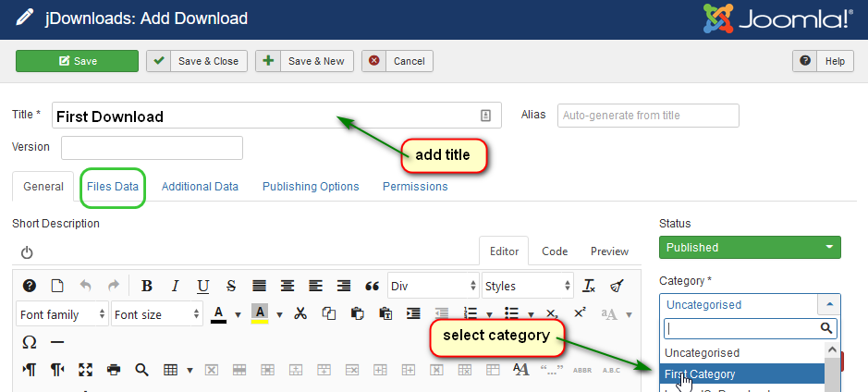This screenshot has width=868, height=392.
Task: Increase indent
Action: tap(413, 314)
